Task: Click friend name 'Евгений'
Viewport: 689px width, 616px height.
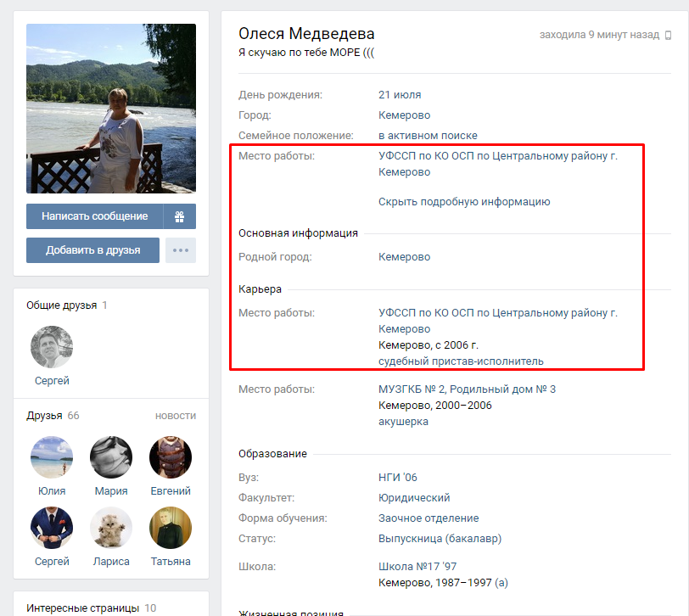Action: pyautogui.click(x=171, y=491)
